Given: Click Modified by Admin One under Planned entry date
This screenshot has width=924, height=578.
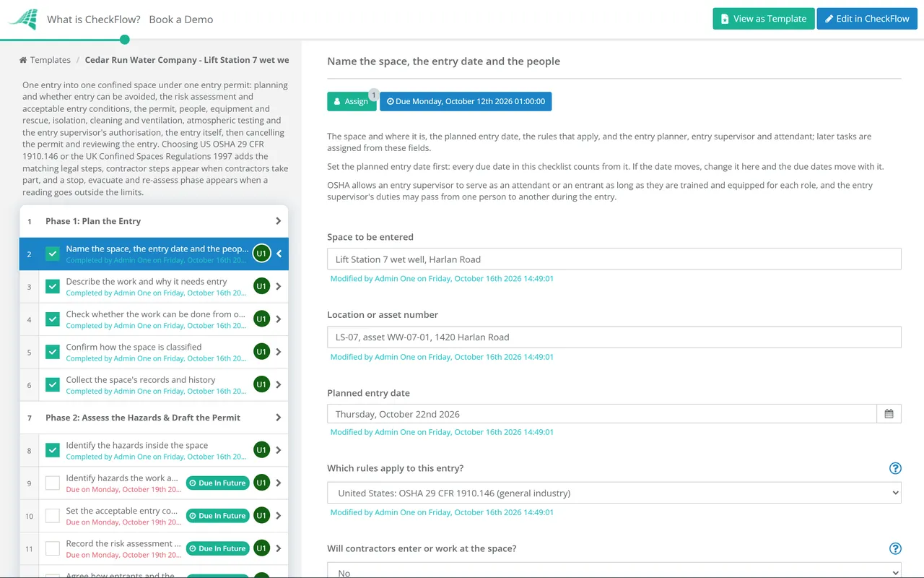Looking at the screenshot, I should point(442,432).
